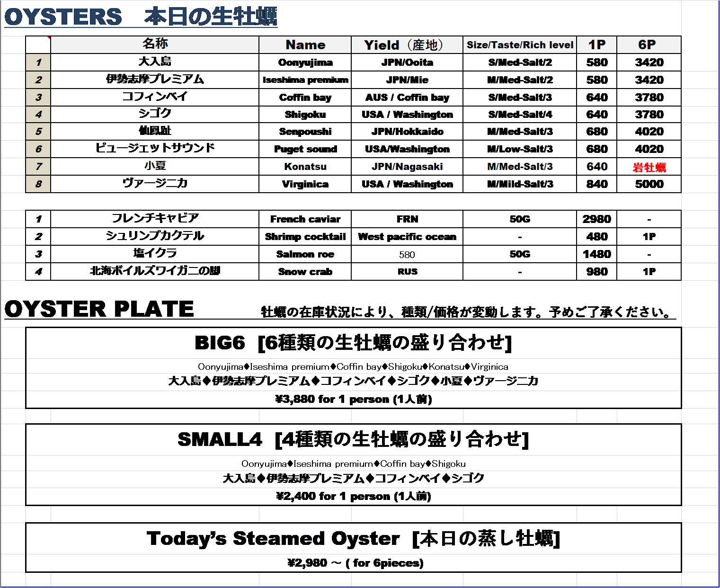The height and width of the screenshot is (588, 720).
Task: Select row number 2 cell
Action: click(38, 80)
